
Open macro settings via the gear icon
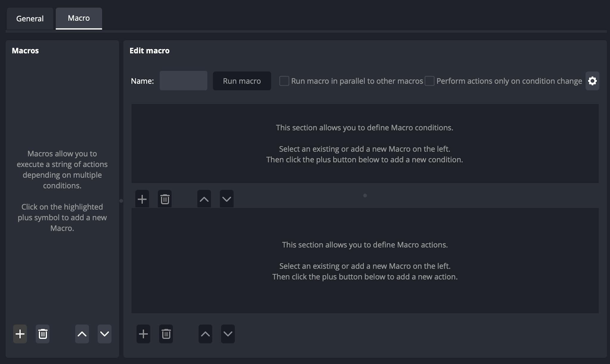tap(593, 81)
